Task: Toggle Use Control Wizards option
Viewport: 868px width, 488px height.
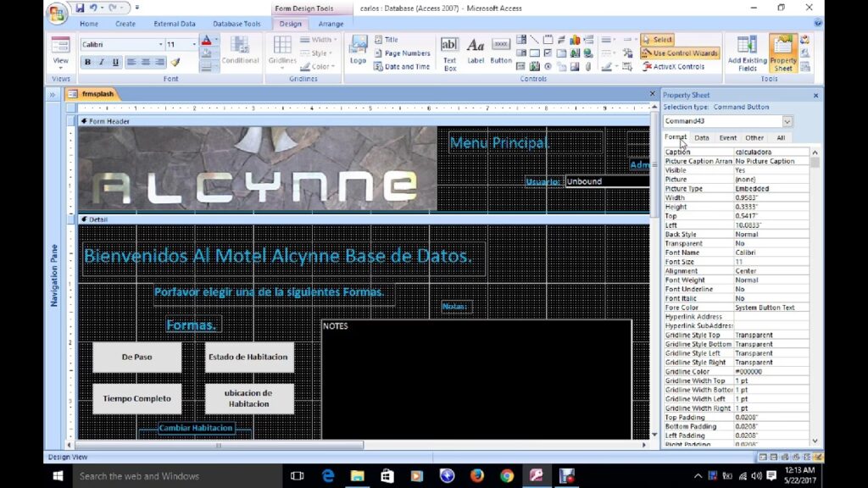Action: (x=680, y=53)
